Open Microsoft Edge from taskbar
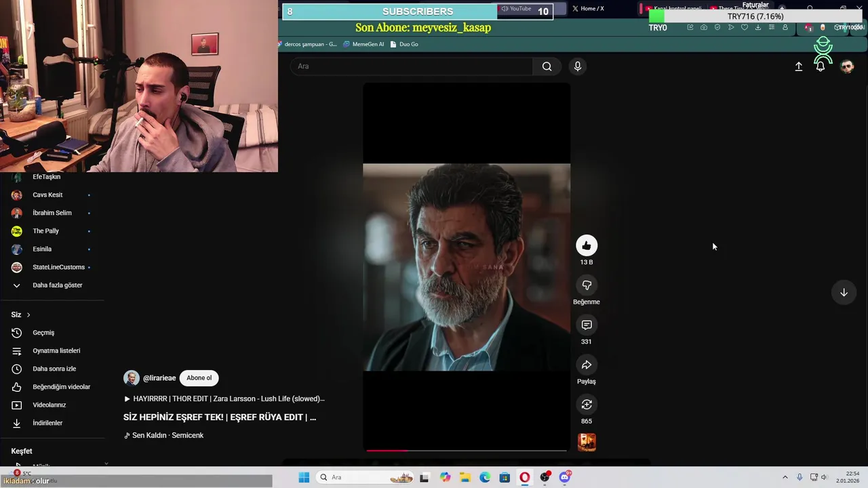 pos(485,477)
